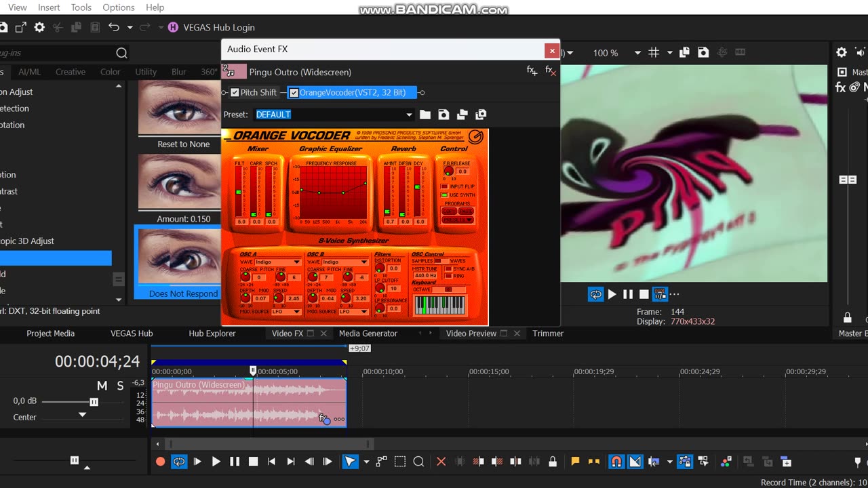Open overlays grid icon in preview toolbar
This screenshot has width=868, height=488.
pos(654,52)
